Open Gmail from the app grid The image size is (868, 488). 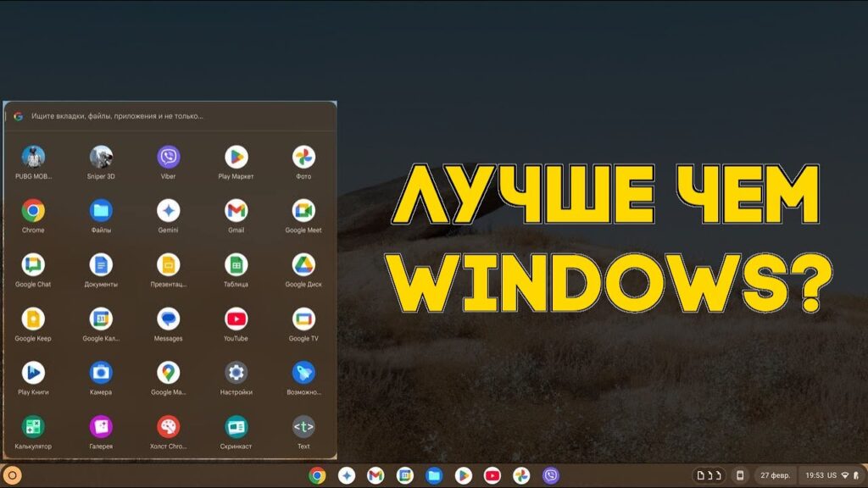click(x=236, y=211)
